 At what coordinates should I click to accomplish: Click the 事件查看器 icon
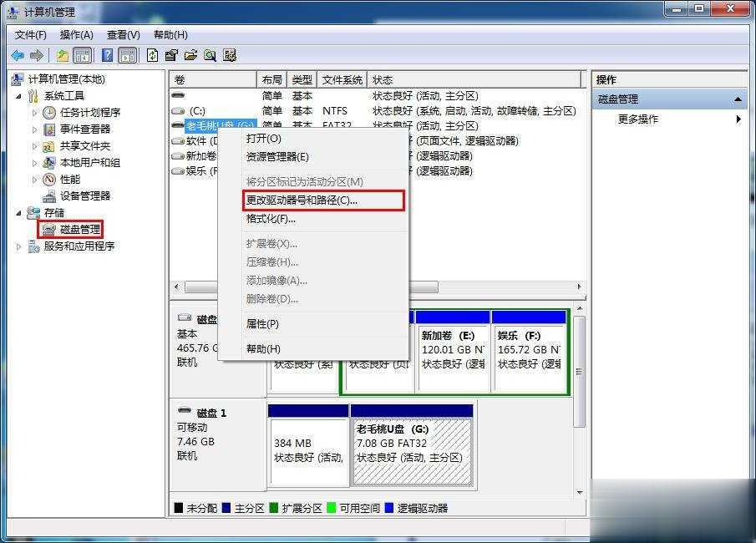(x=49, y=129)
